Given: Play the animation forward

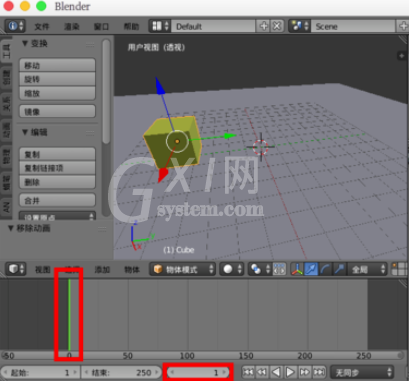Looking at the screenshot, I should coord(290,372).
